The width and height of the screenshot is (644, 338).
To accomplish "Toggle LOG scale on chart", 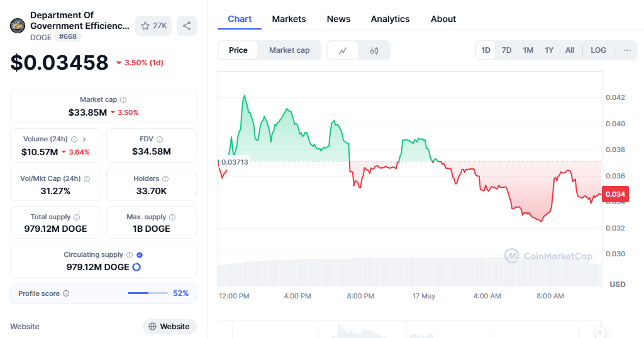I will coord(599,50).
